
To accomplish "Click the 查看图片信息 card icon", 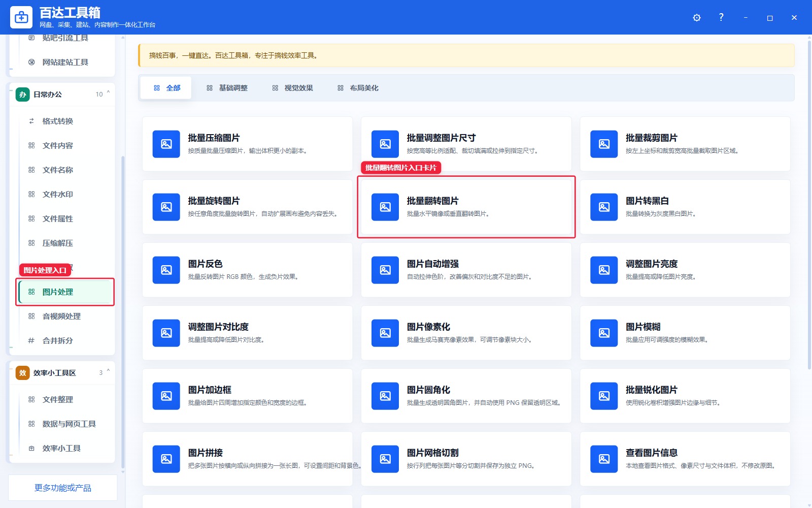I will 604,459.
